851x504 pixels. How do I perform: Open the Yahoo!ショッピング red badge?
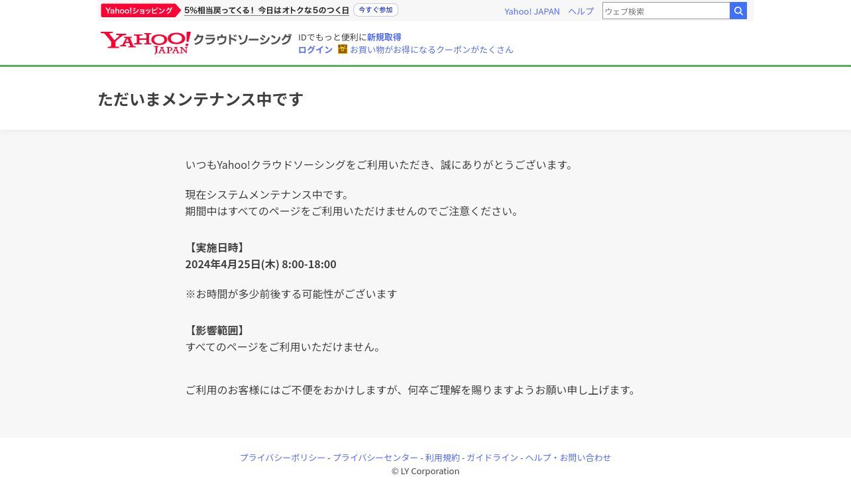(141, 11)
